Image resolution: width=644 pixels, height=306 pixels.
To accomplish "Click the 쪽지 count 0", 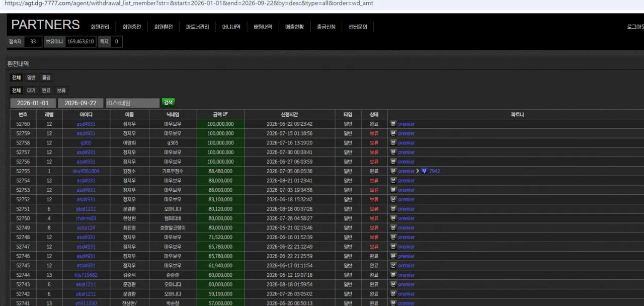I will 116,42.
